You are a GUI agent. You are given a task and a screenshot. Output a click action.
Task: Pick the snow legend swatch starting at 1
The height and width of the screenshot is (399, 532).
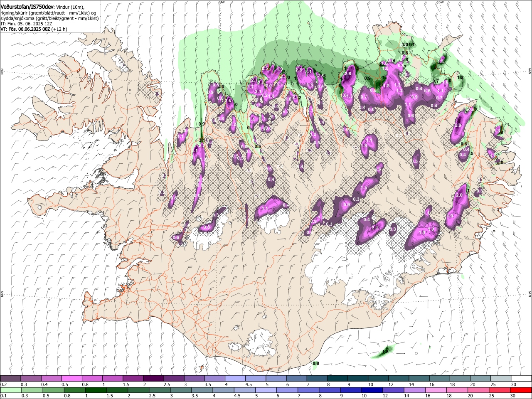coord(113,378)
